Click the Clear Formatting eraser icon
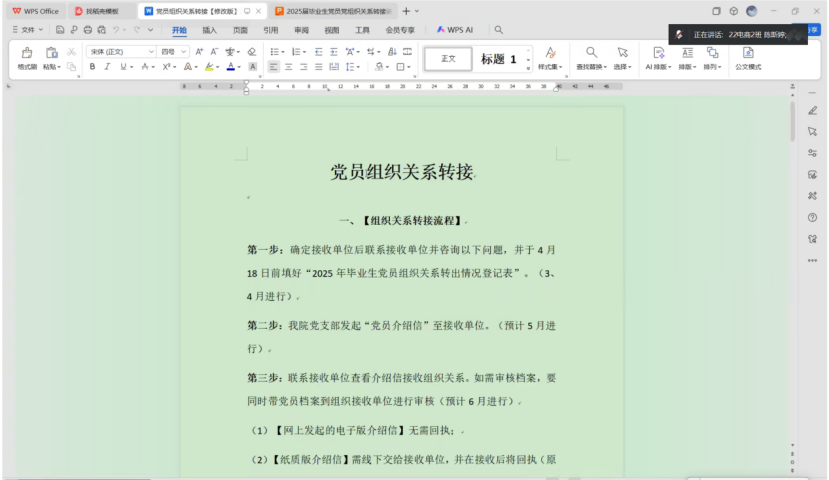Screen dimensions: 829x480 pos(252,51)
